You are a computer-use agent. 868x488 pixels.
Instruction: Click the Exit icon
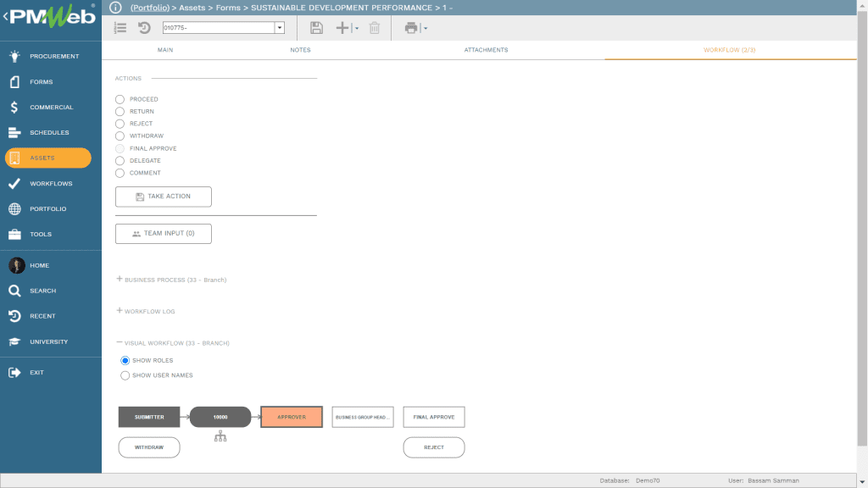point(14,373)
